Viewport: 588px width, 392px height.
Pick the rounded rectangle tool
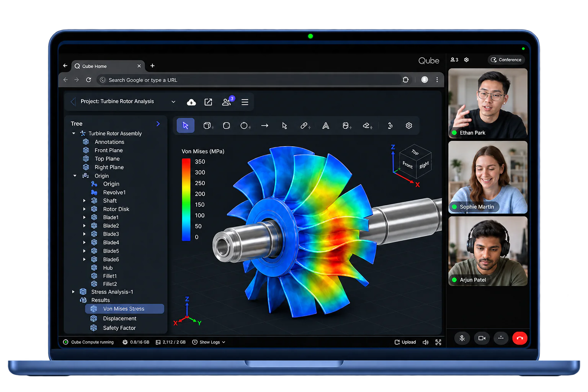(x=227, y=126)
